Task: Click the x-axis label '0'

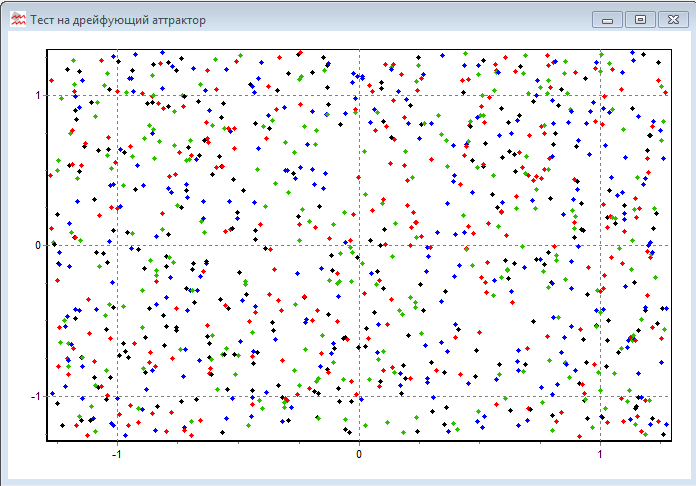Action: (x=359, y=453)
